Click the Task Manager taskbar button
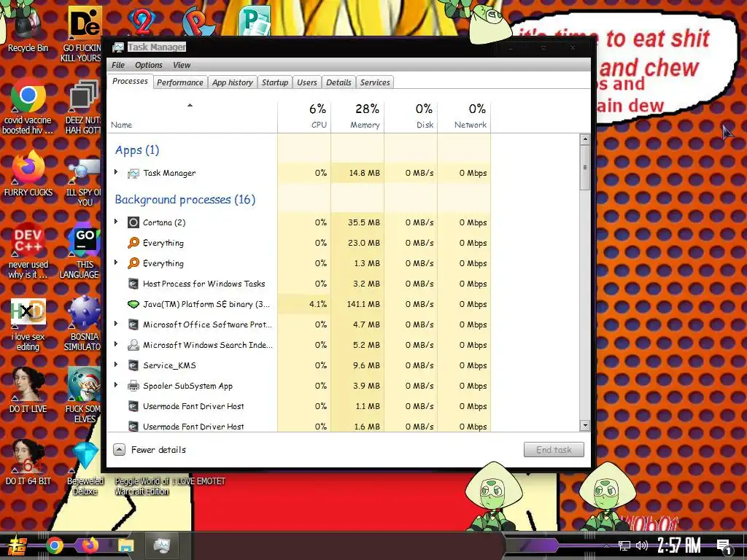Screen dimensions: 747x560 coord(161,545)
